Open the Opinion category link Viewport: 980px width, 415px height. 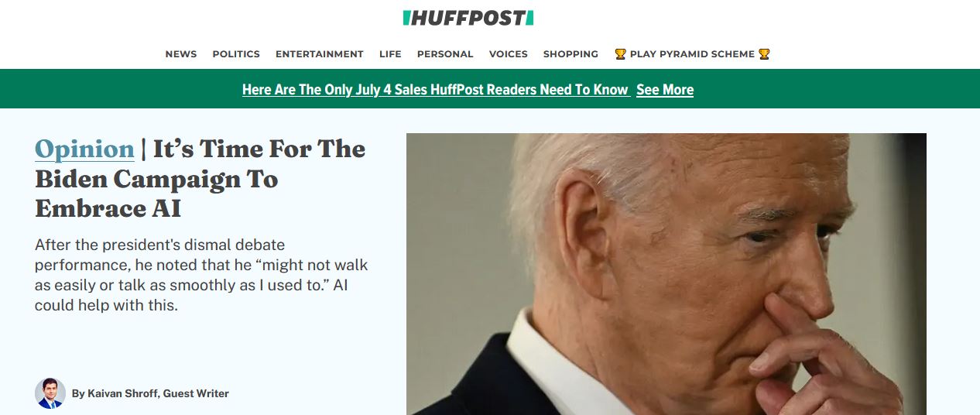point(84,149)
